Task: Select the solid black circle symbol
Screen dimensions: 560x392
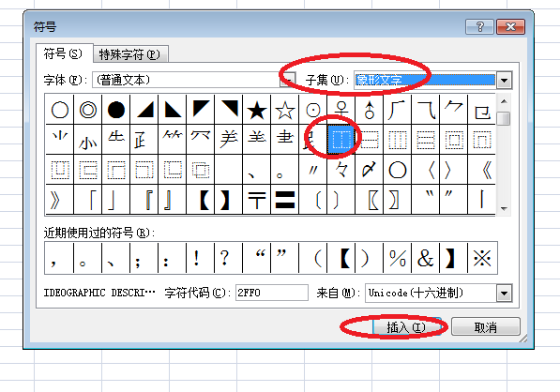Action: click(116, 110)
